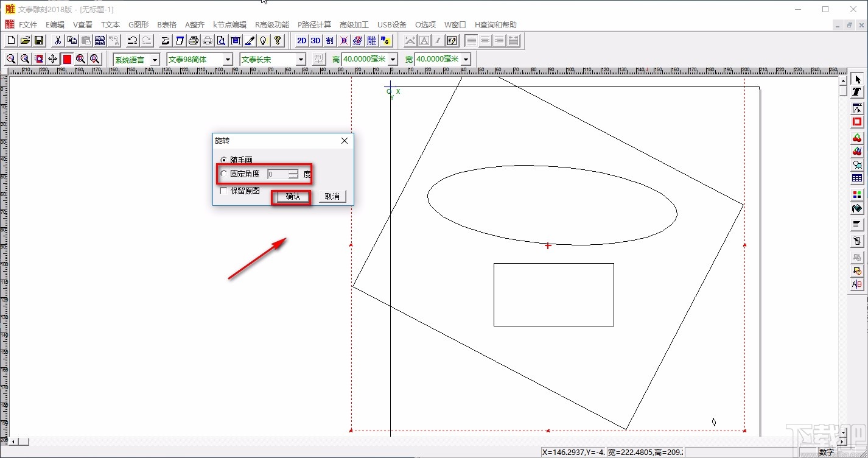Select the table grid tool in right toolbar
The width and height of the screenshot is (868, 458).
click(857, 178)
